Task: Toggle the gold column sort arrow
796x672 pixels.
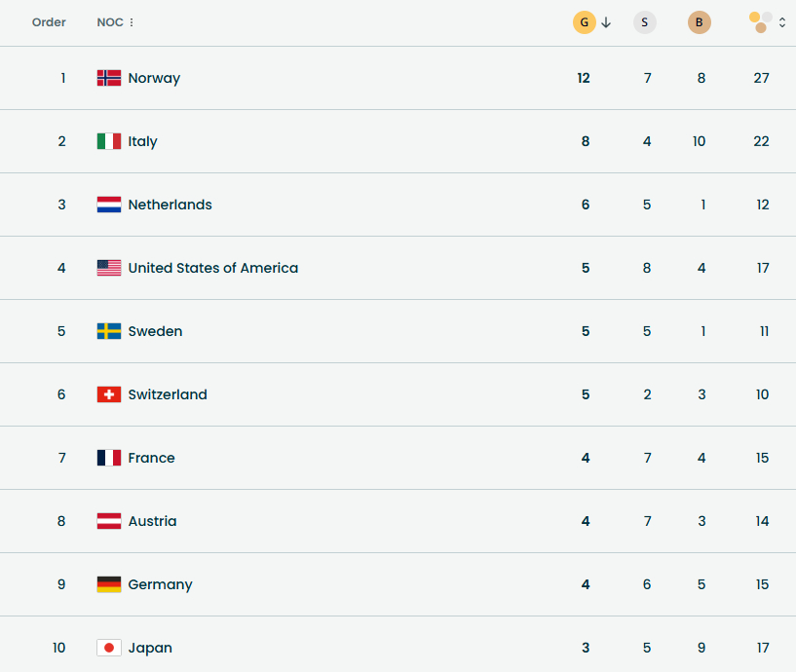Action: [606, 22]
